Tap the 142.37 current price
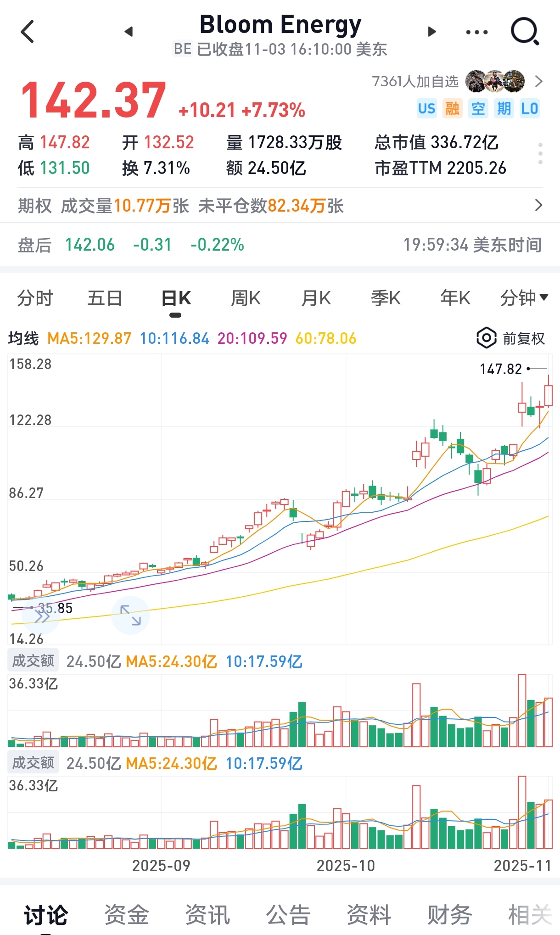 pyautogui.click(x=93, y=100)
